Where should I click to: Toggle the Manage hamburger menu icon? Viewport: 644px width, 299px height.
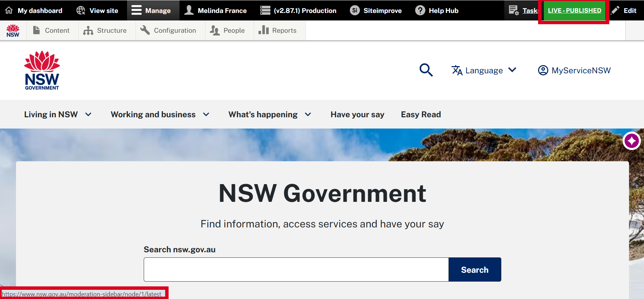137,10
